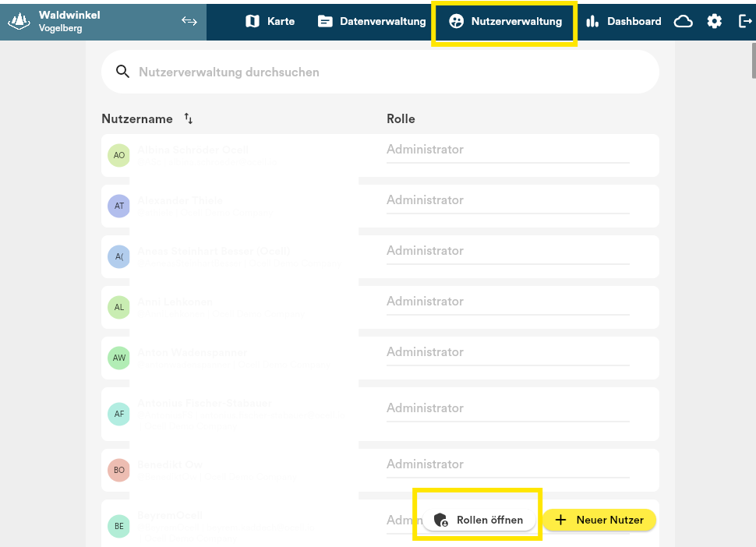Click the cloud sync icon

(684, 22)
